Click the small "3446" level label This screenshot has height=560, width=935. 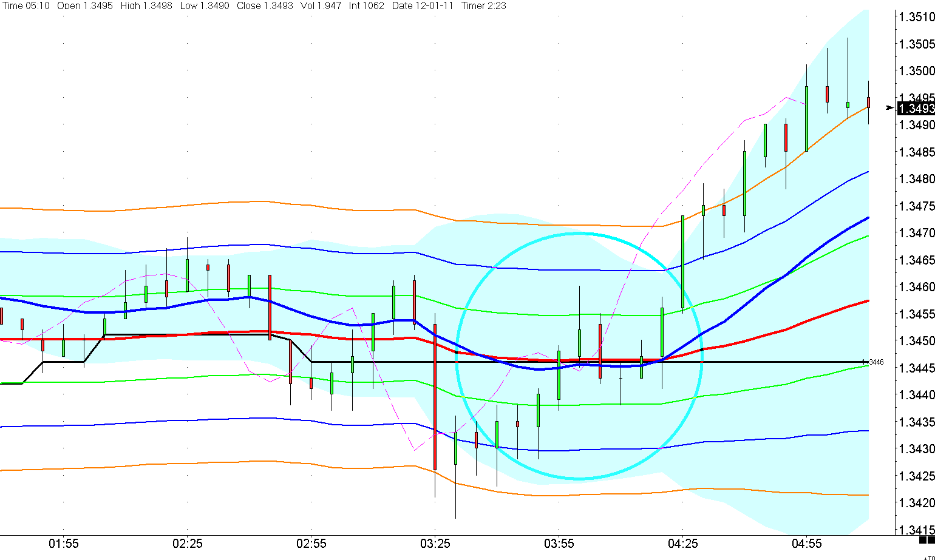pyautogui.click(x=876, y=362)
